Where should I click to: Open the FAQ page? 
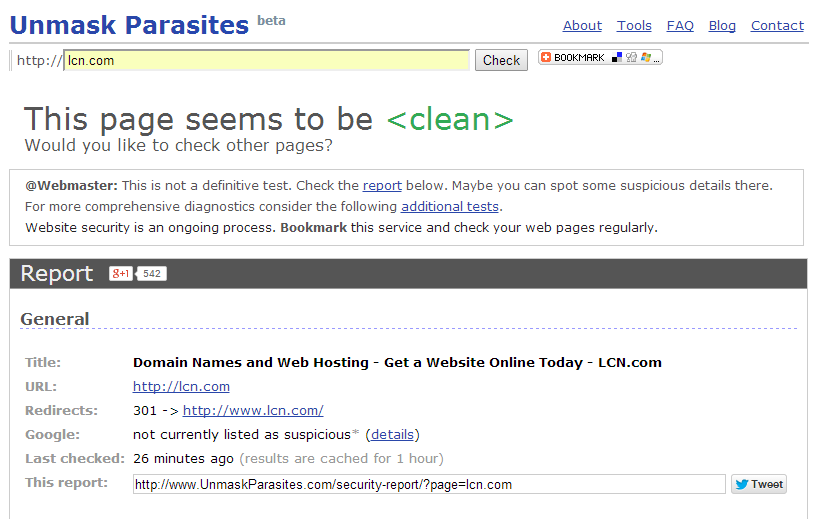click(x=680, y=25)
